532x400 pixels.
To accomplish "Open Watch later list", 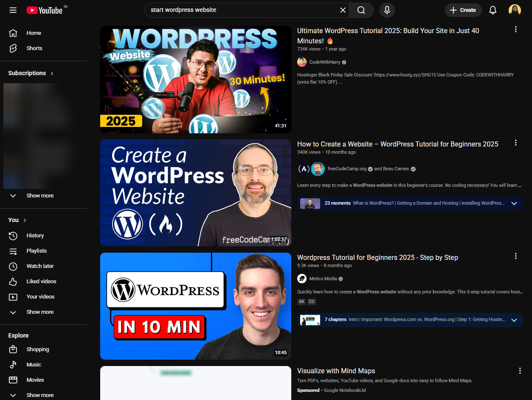I will [40, 266].
